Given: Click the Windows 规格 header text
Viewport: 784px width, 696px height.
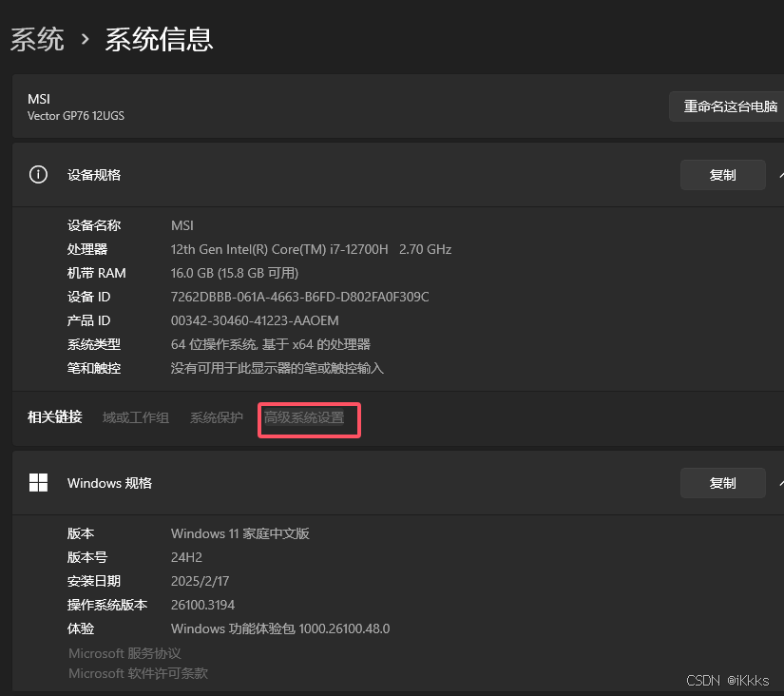Looking at the screenshot, I should pos(109,483).
